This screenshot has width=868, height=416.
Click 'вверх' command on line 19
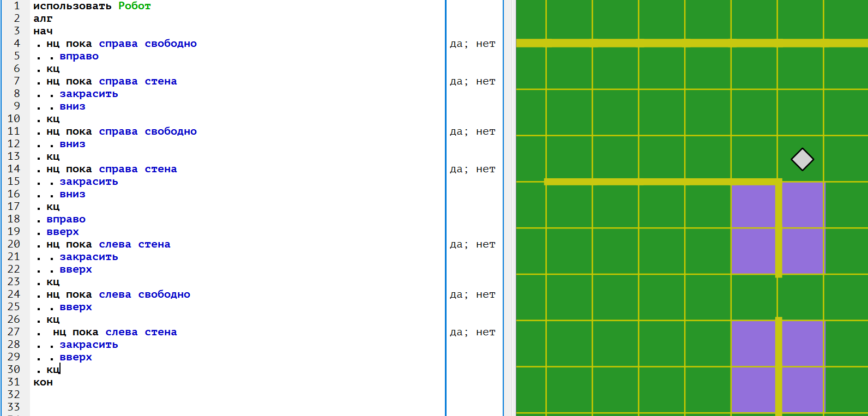[63, 232]
